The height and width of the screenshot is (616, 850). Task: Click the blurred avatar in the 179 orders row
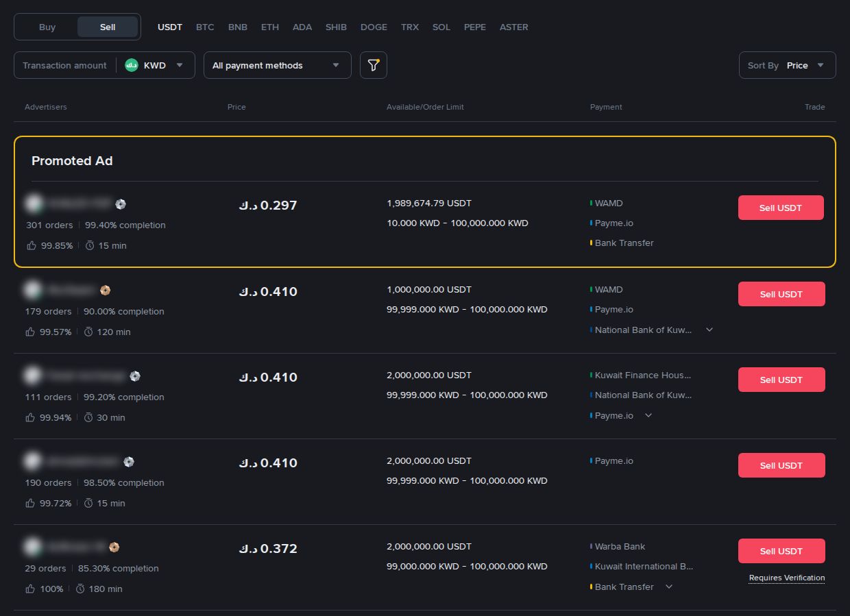point(32,290)
